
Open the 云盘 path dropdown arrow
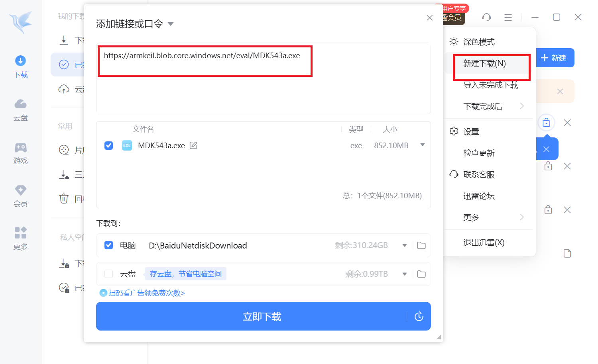pos(405,274)
